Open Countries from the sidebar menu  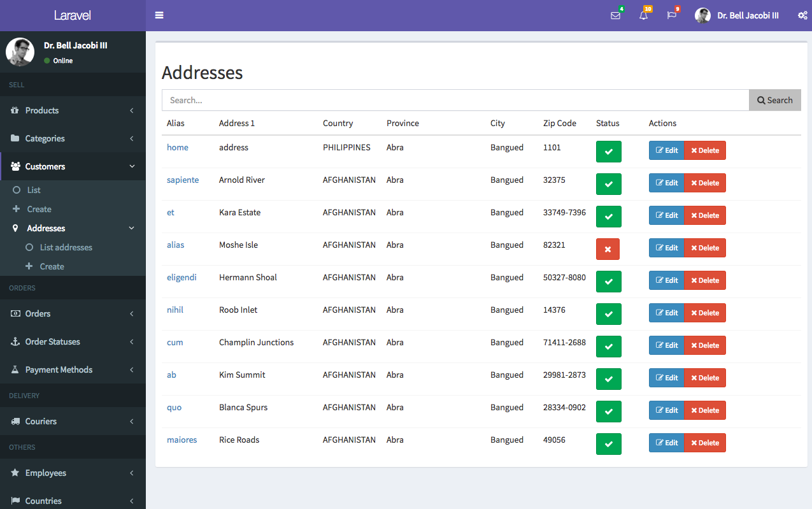[x=43, y=501]
